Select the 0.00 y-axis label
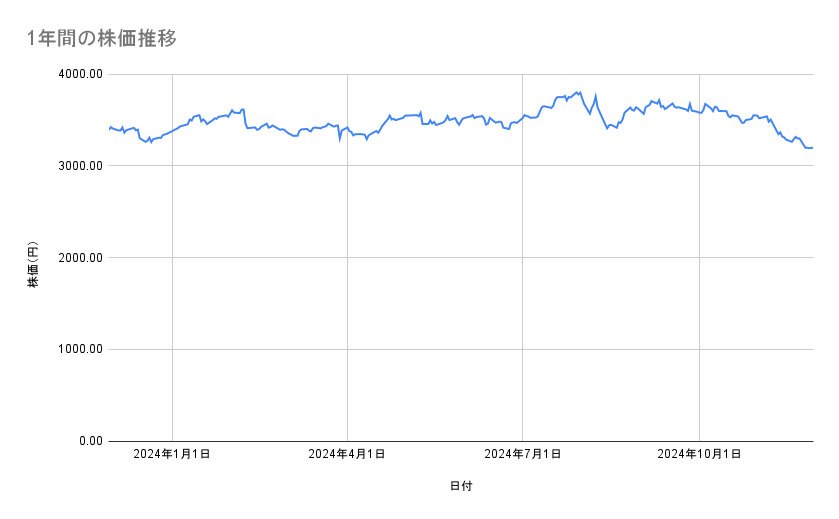The width and height of the screenshot is (839, 519). (87, 441)
